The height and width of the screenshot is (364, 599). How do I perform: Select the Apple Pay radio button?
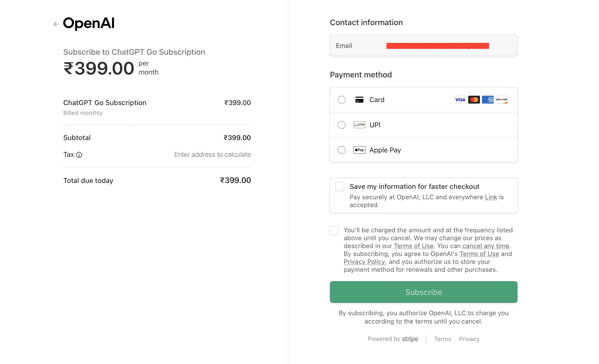[342, 150]
